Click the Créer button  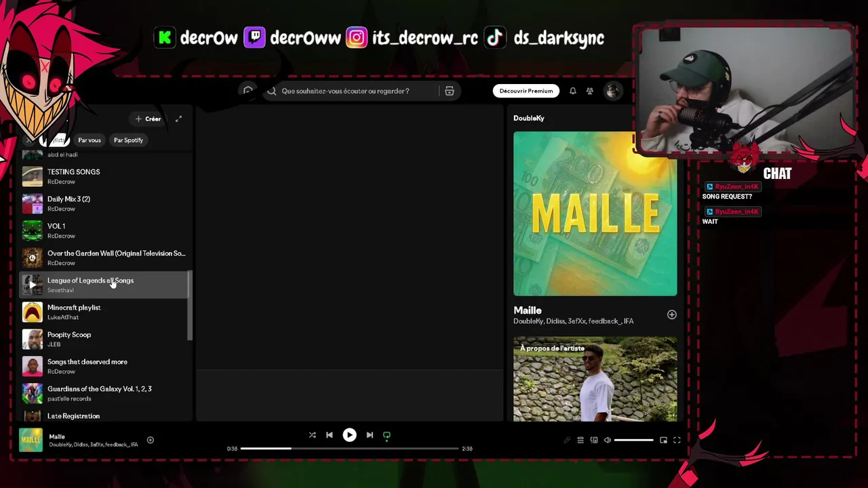148,119
